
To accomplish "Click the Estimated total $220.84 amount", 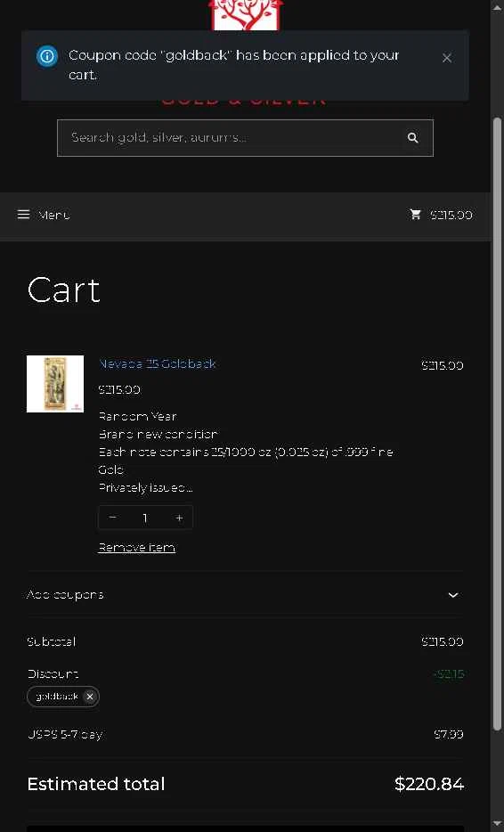I will click(x=429, y=784).
